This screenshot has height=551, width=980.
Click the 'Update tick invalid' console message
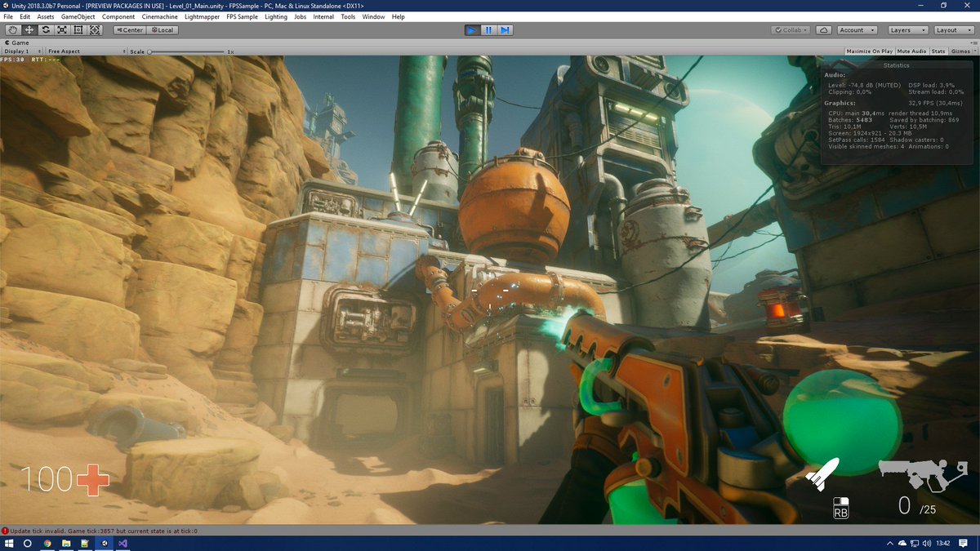pos(104,531)
